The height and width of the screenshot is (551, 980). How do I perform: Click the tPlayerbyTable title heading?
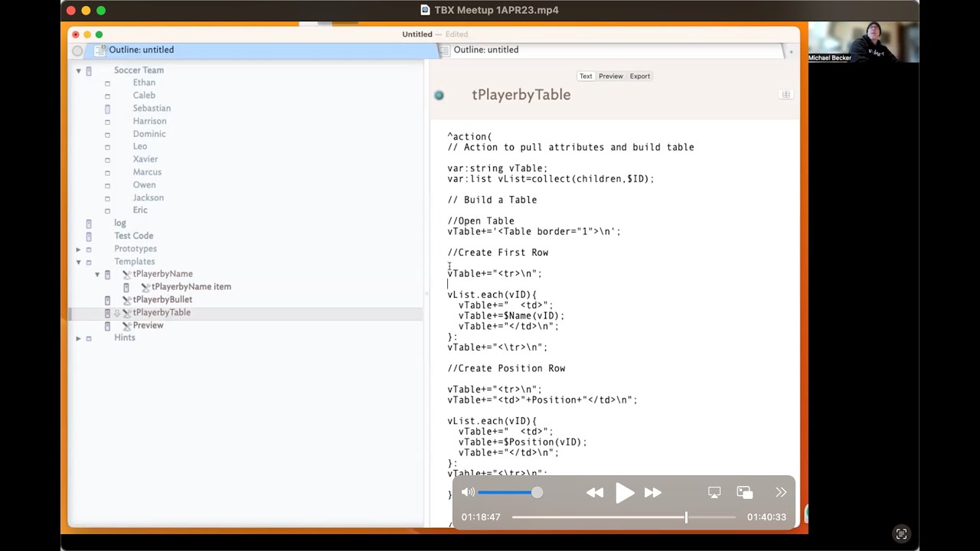pos(521,95)
